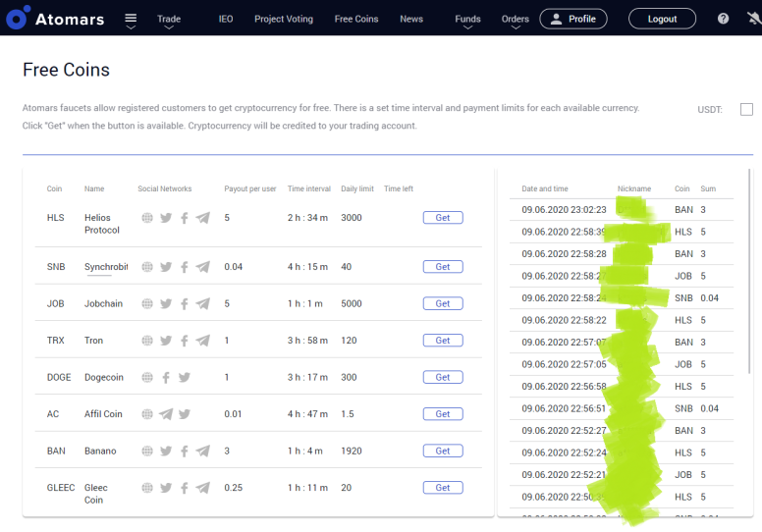Click the Daily limit column header

(357, 188)
